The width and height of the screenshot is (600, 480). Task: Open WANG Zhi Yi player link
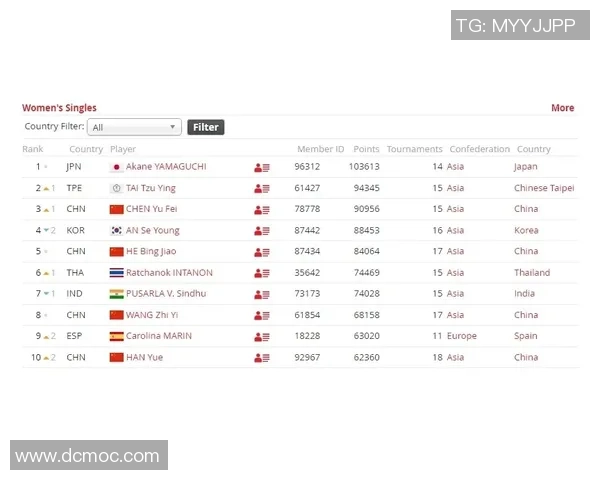pos(152,315)
